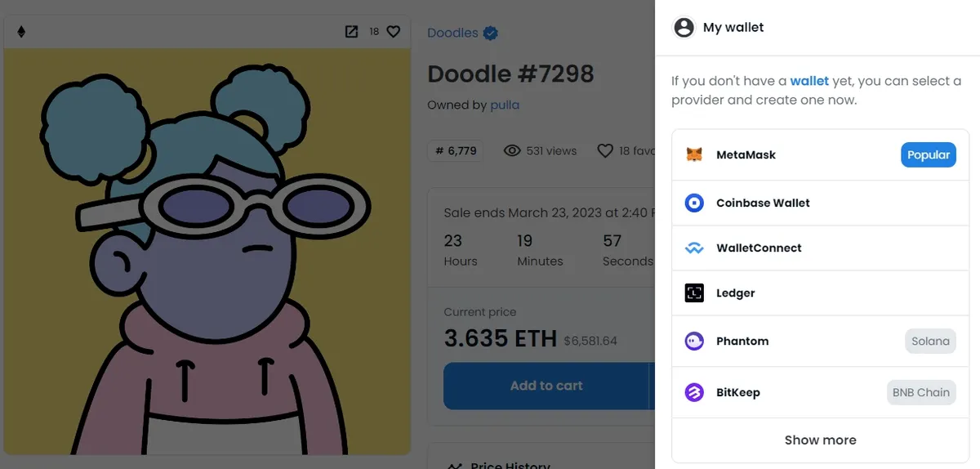Click the MetaMask fox icon
This screenshot has width=980, height=469.
(694, 154)
